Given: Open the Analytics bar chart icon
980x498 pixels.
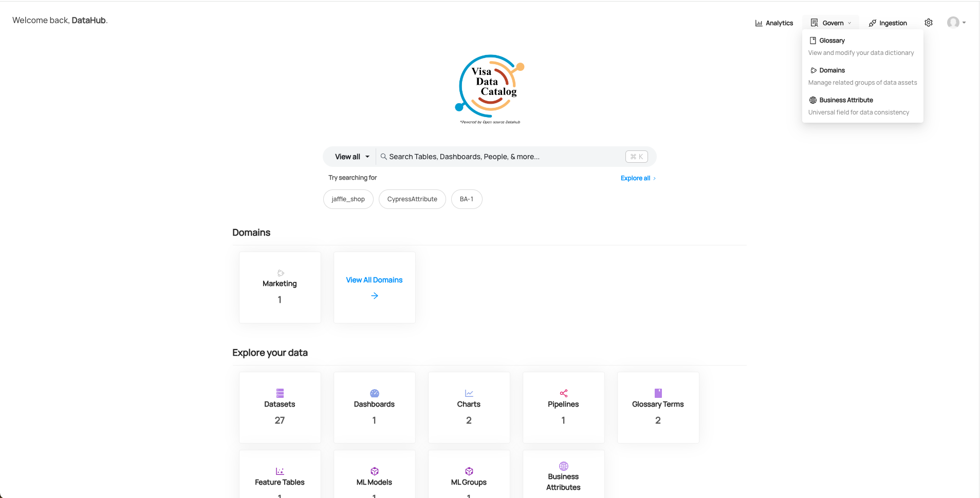Looking at the screenshot, I should tap(759, 23).
